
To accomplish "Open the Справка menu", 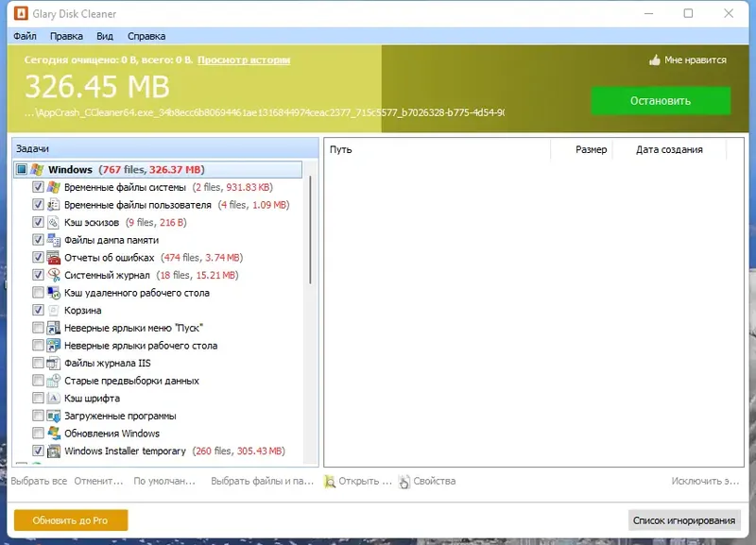I will (x=146, y=36).
